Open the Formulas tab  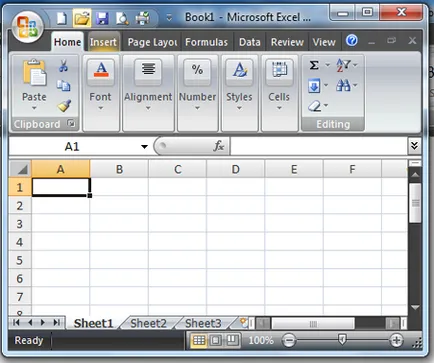click(206, 42)
